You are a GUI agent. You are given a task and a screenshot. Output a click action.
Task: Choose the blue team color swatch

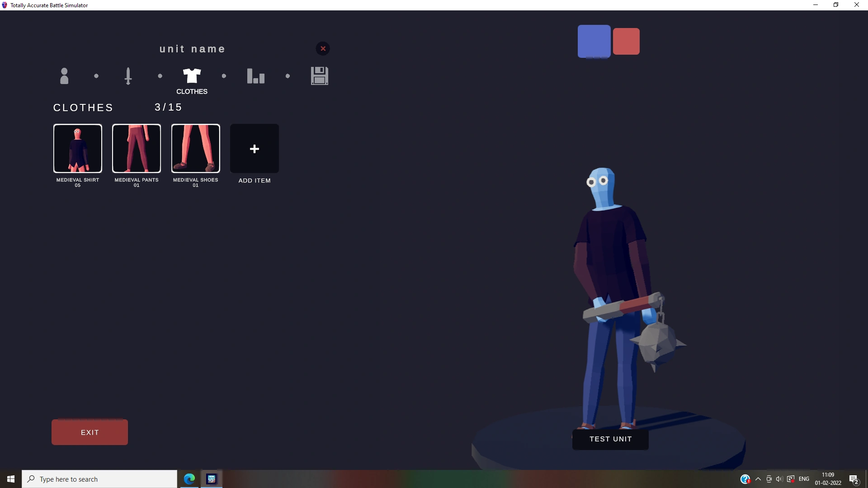594,41
